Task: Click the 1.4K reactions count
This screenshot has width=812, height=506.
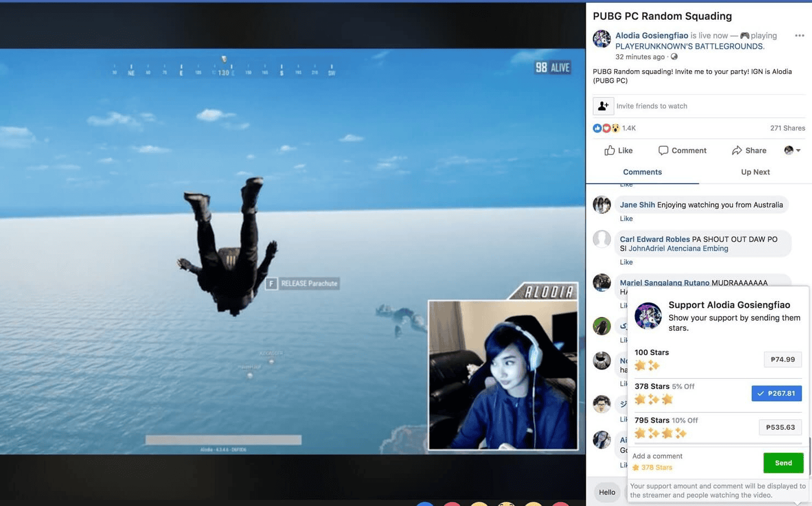Action: (629, 128)
